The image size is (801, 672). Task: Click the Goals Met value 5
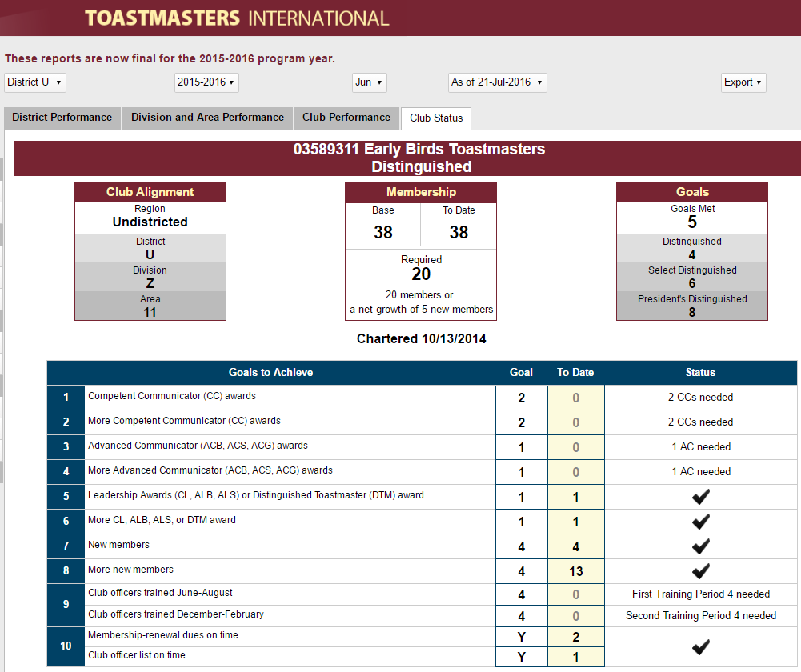point(692,222)
